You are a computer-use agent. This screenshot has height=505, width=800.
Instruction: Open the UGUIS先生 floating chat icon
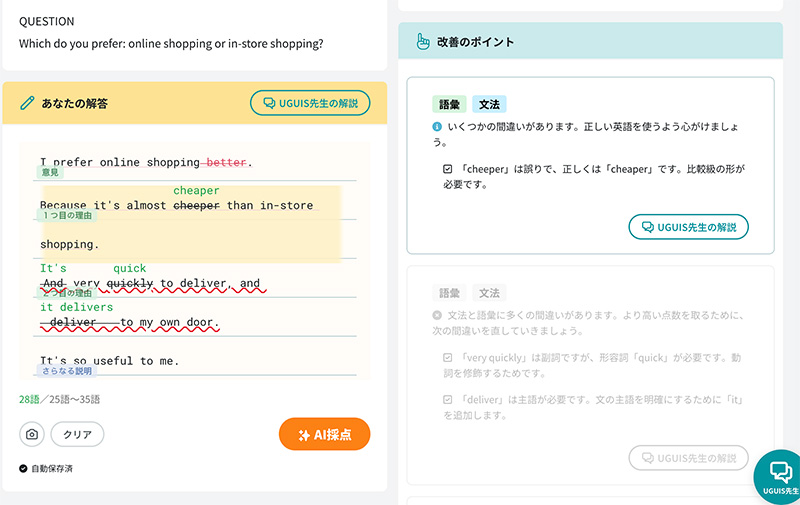(776, 474)
